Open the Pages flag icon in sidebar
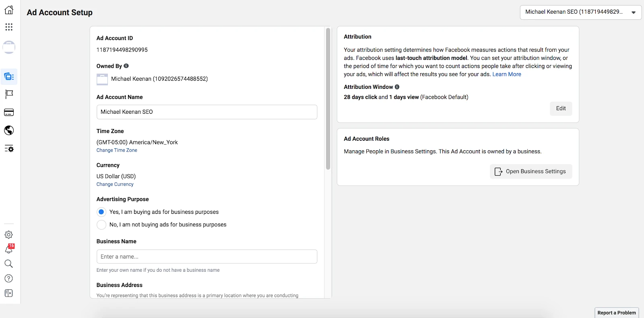Screen dimensions: 644x318 click(x=9, y=94)
